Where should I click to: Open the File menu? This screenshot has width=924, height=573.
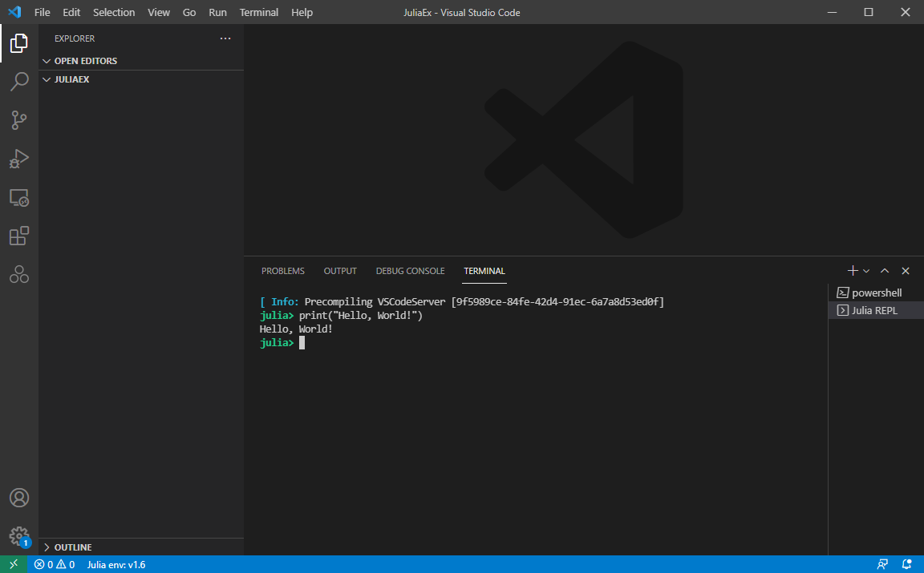(x=42, y=12)
